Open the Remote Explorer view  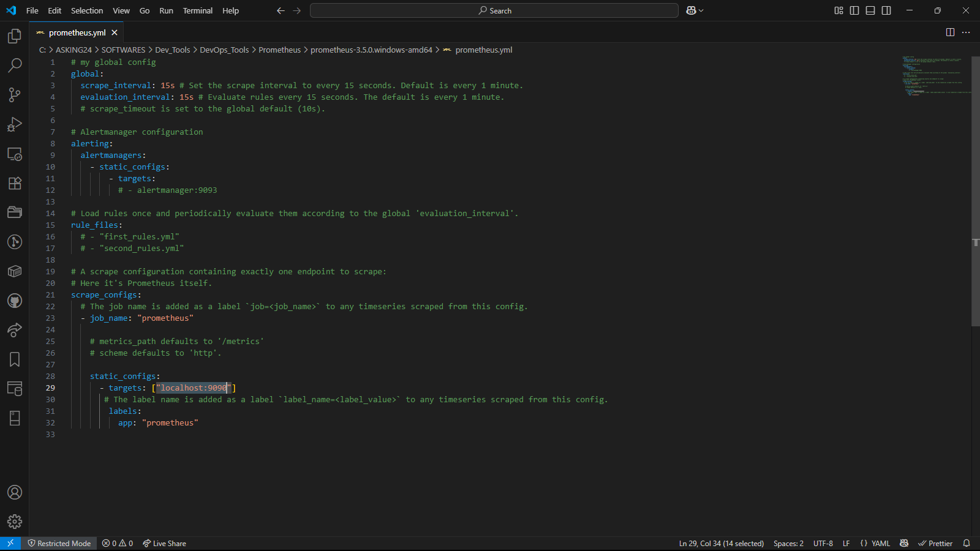point(15,154)
